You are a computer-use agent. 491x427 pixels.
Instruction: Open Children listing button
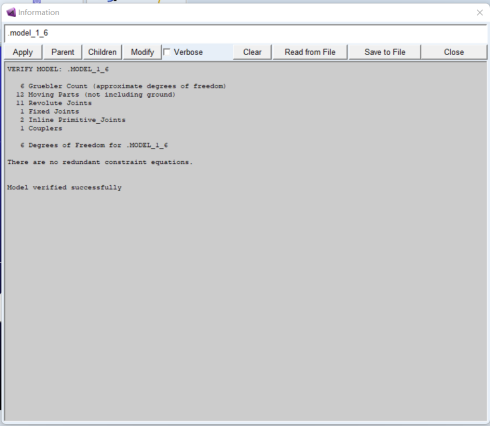(102, 52)
